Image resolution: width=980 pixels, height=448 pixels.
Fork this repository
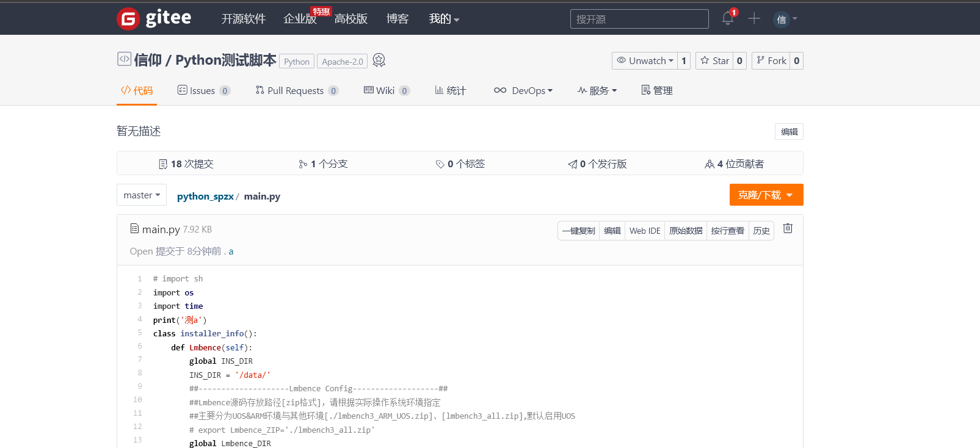pos(771,60)
